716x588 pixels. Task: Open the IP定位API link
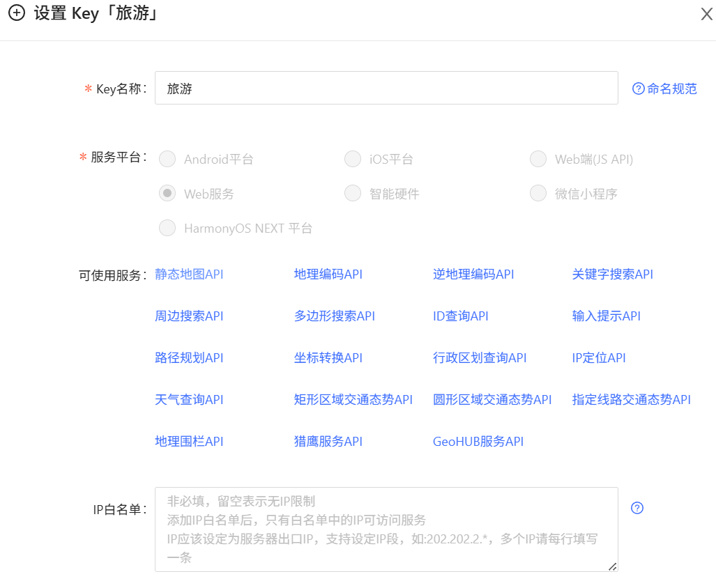[599, 357]
